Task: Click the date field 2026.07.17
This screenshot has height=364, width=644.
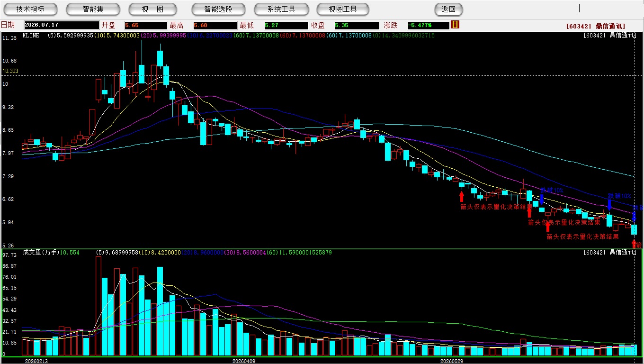Action: click(61, 25)
